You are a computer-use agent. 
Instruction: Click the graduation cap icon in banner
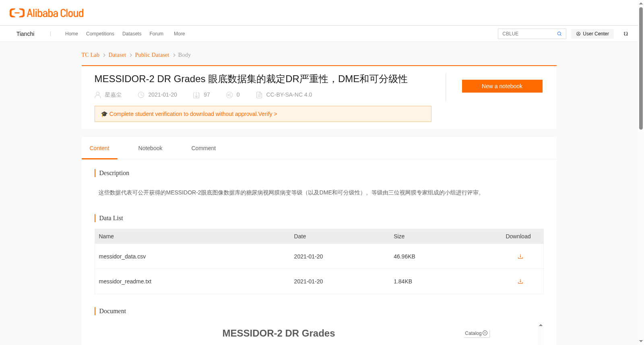coord(104,114)
